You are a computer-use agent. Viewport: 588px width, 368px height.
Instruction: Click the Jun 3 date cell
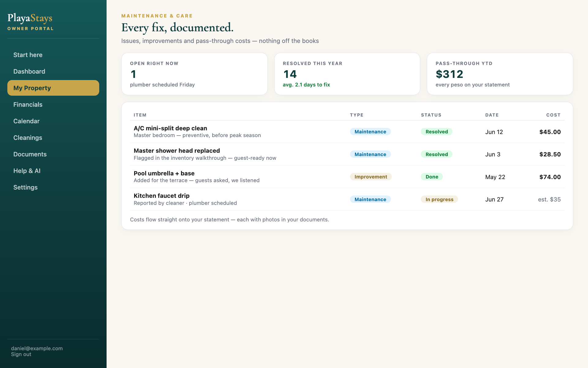coord(493,154)
